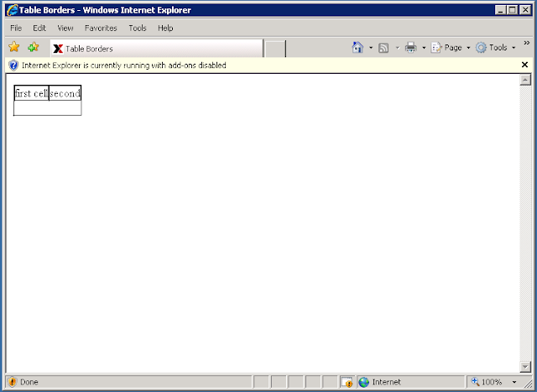Screen dimensions: 537x392
Task: Maximize the Internet Explorer window
Action: click(513, 10)
